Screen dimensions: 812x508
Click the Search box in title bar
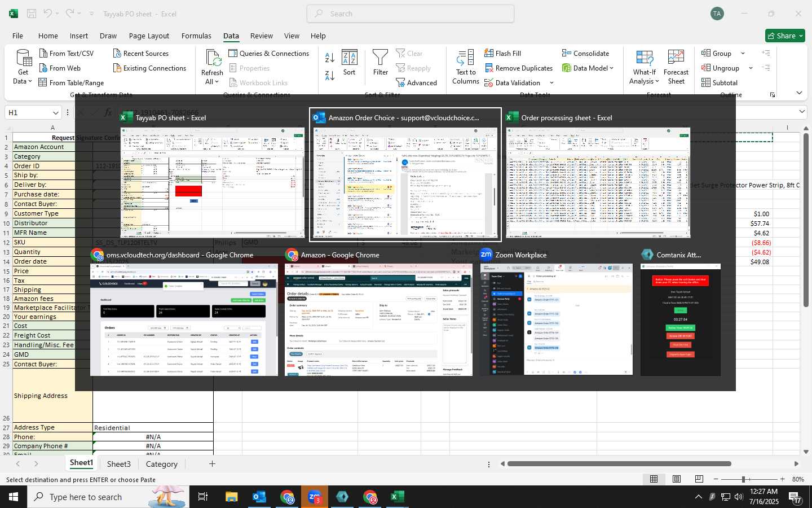[x=411, y=14]
